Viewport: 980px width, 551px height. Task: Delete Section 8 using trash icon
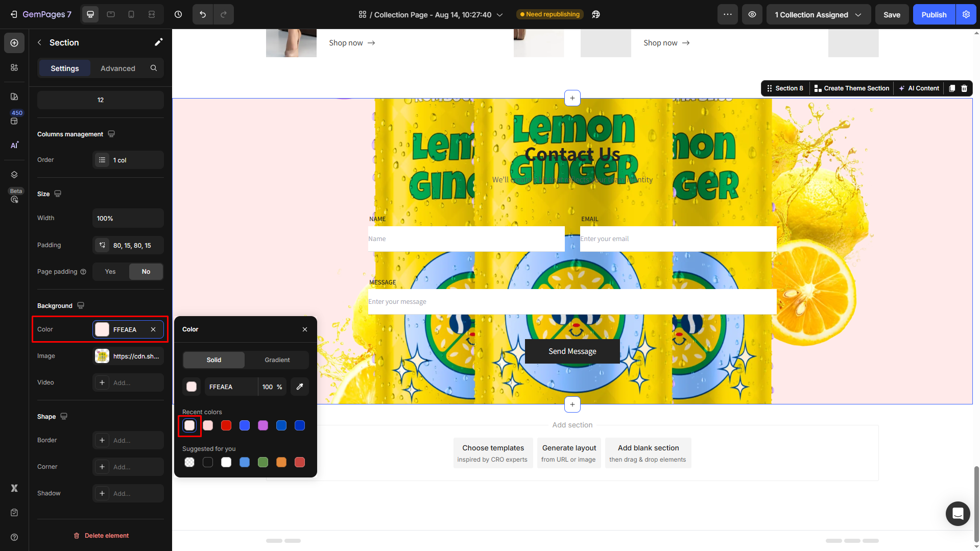coord(964,88)
